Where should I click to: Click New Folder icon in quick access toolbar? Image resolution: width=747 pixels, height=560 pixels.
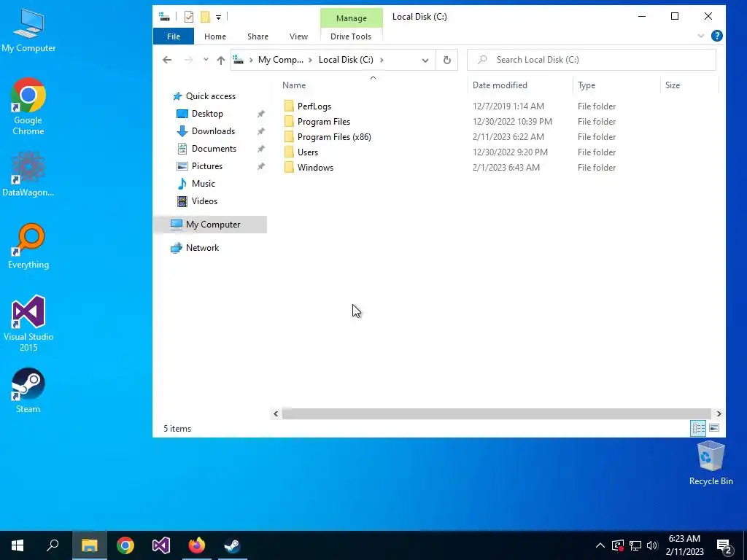click(x=205, y=17)
